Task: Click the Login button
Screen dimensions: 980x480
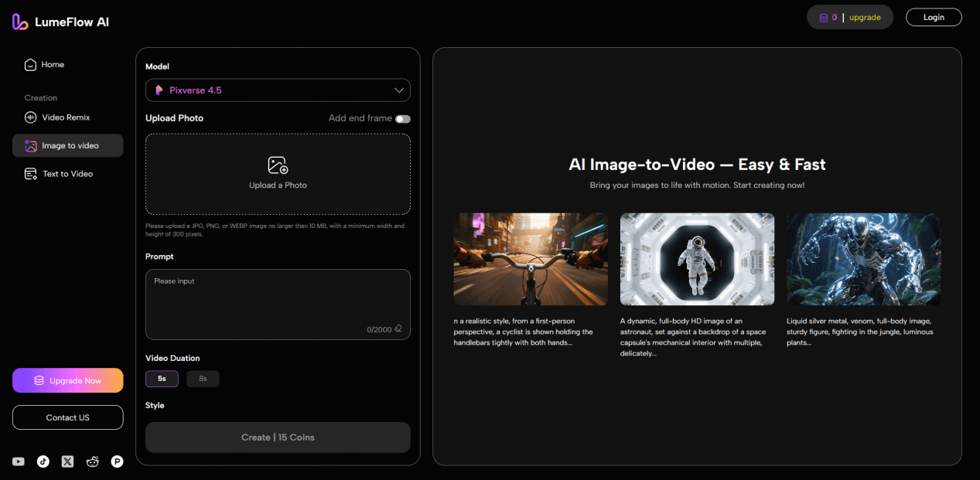Action: click(x=934, y=17)
